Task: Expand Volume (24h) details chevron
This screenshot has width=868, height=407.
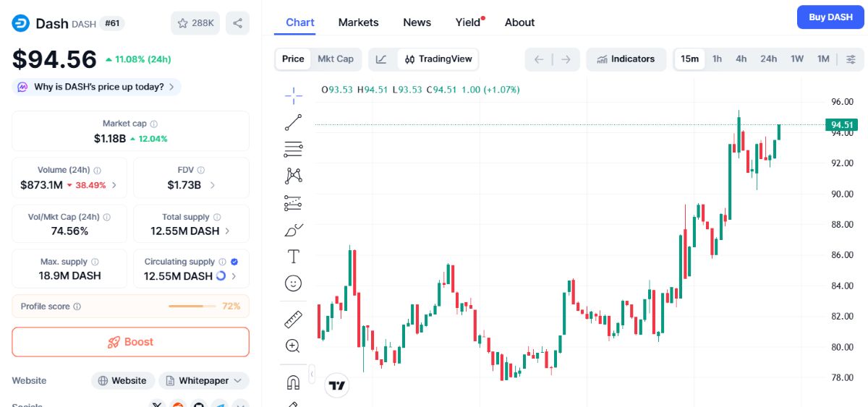Action: click(x=114, y=185)
